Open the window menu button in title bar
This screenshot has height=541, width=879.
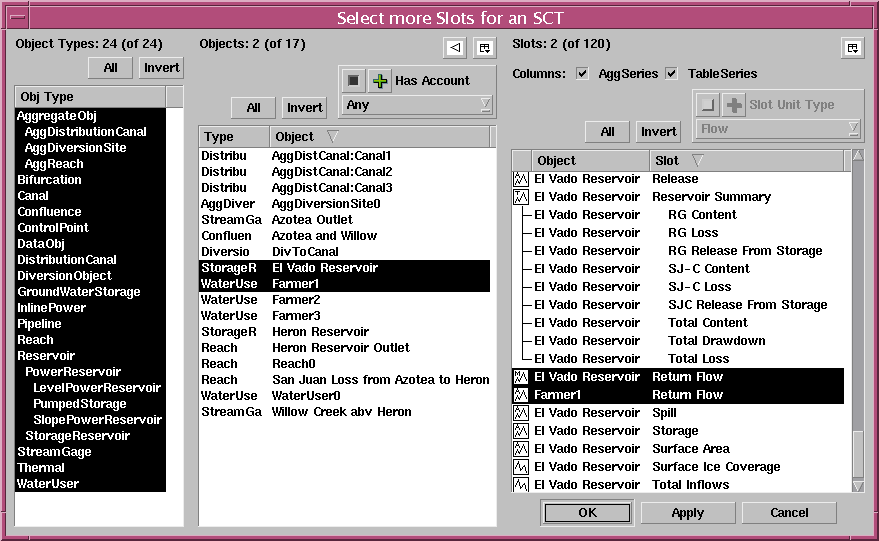pyautogui.click(x=18, y=18)
